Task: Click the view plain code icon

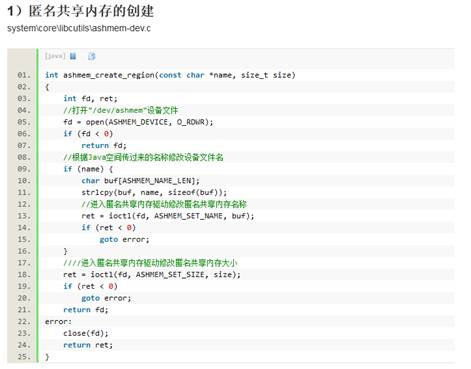Action: [73, 56]
